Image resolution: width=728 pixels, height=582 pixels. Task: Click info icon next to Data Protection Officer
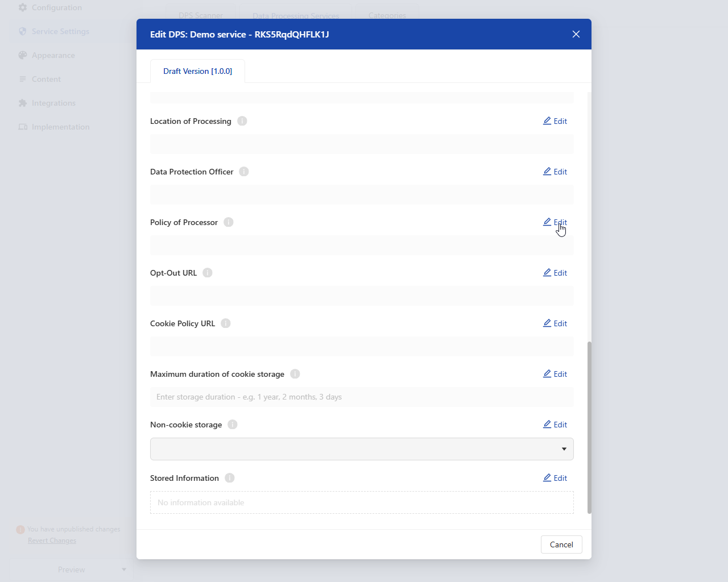tap(244, 172)
